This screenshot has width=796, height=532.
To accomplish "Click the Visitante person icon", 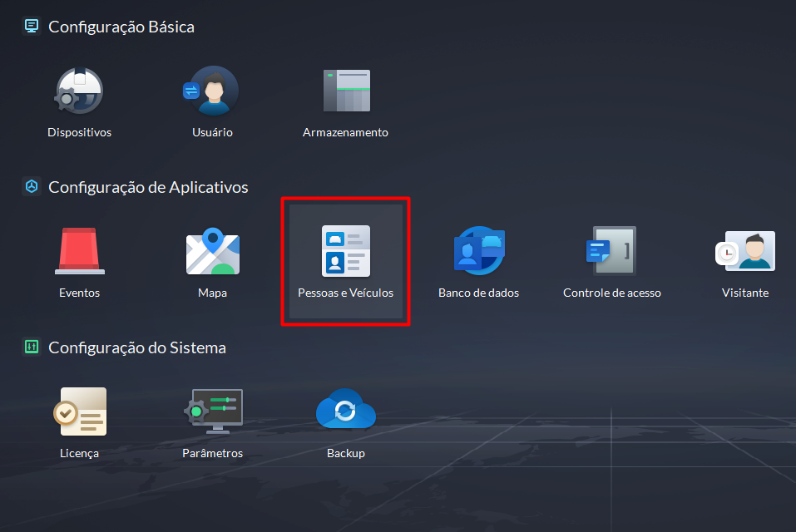I will pyautogui.click(x=745, y=251).
